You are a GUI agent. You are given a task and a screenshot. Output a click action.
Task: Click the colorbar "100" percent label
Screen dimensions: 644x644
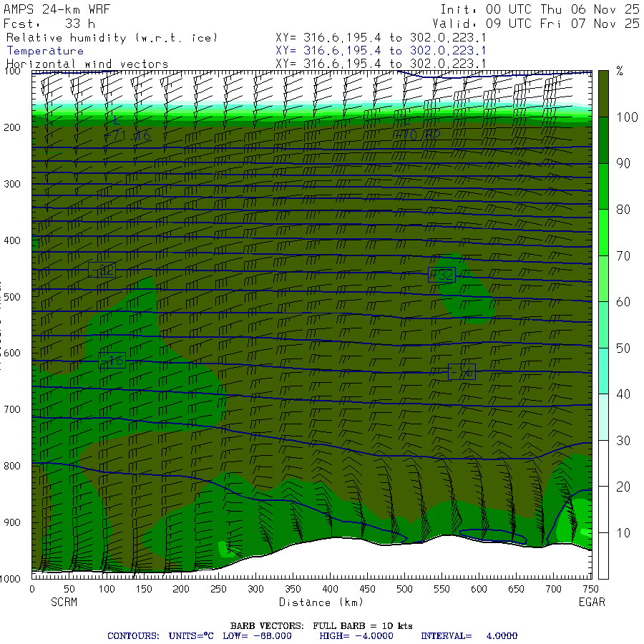pos(627,117)
